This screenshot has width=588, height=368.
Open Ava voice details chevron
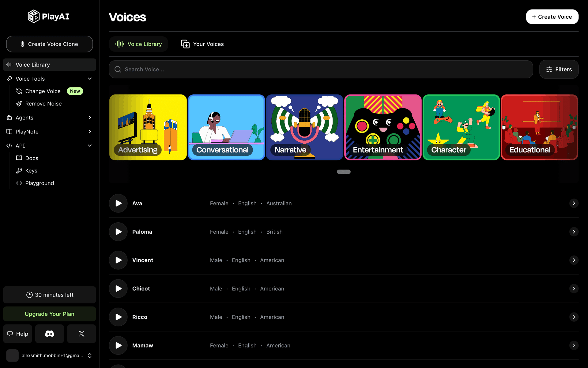[x=574, y=203]
